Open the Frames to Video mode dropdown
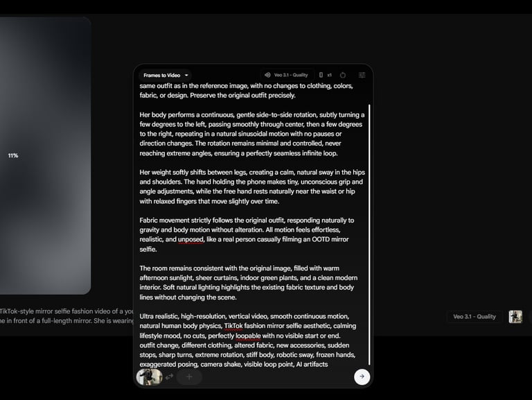Image resolution: width=532 pixels, height=400 pixels. [166, 75]
